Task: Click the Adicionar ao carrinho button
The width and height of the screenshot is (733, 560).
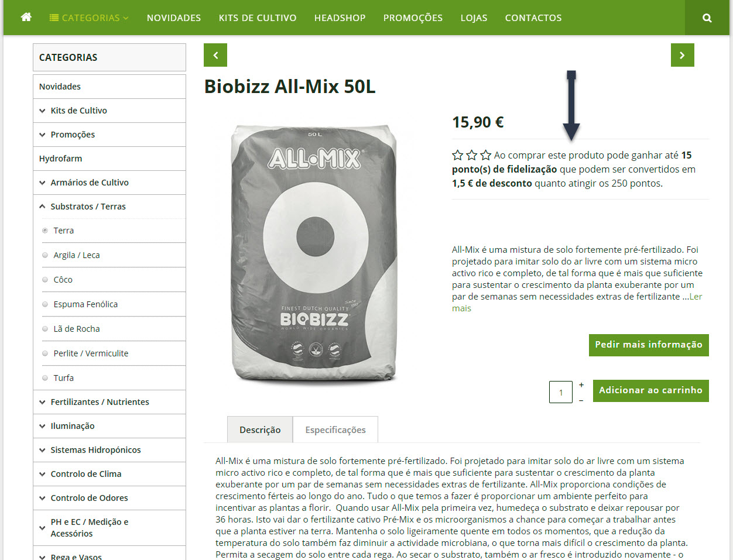Action: coord(650,390)
